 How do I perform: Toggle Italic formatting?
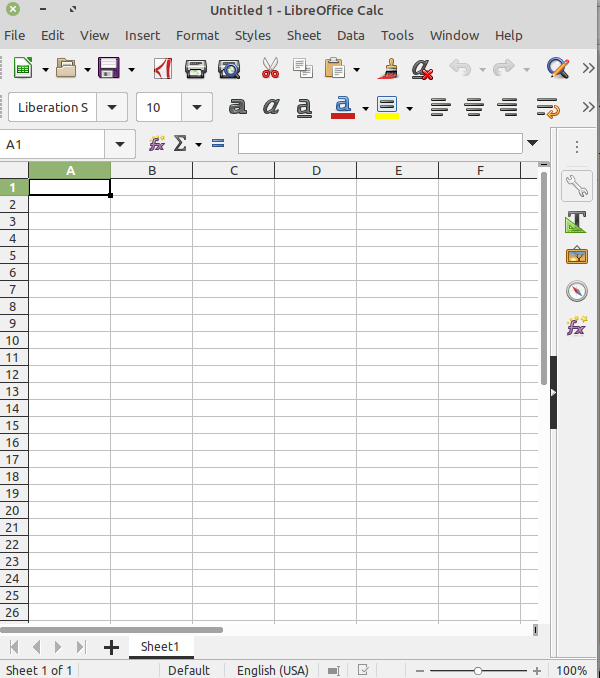270,107
